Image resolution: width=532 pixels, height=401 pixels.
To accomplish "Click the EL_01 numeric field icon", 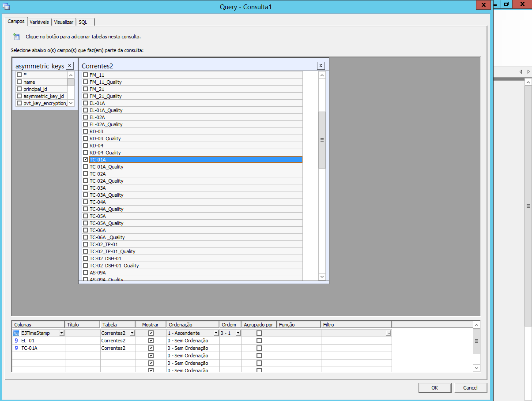I will pos(16,341).
